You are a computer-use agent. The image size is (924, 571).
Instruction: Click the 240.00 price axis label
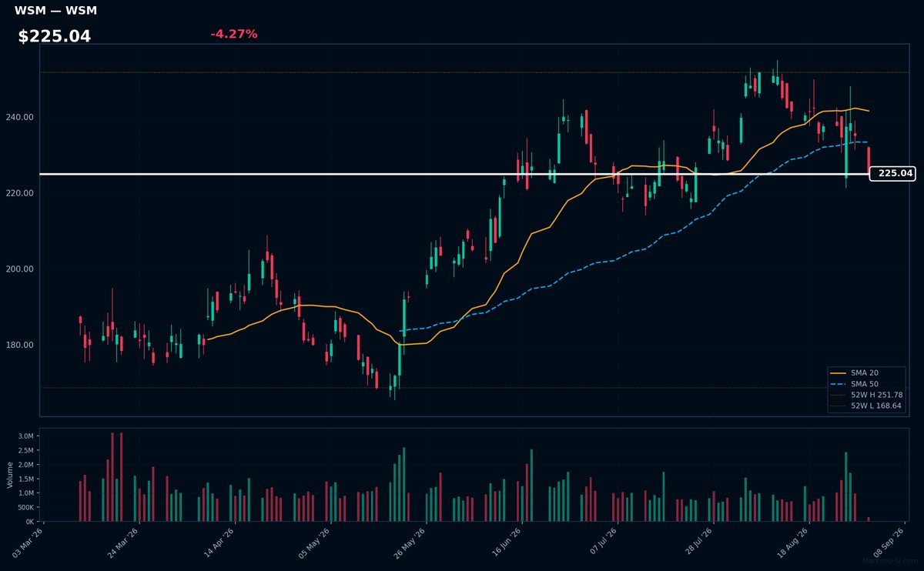pos(19,118)
